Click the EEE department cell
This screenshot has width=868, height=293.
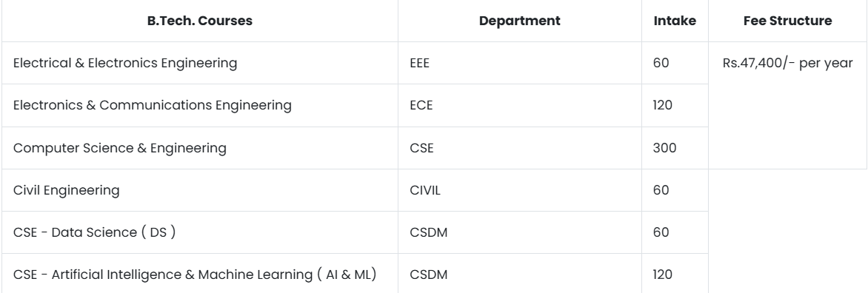(520, 63)
